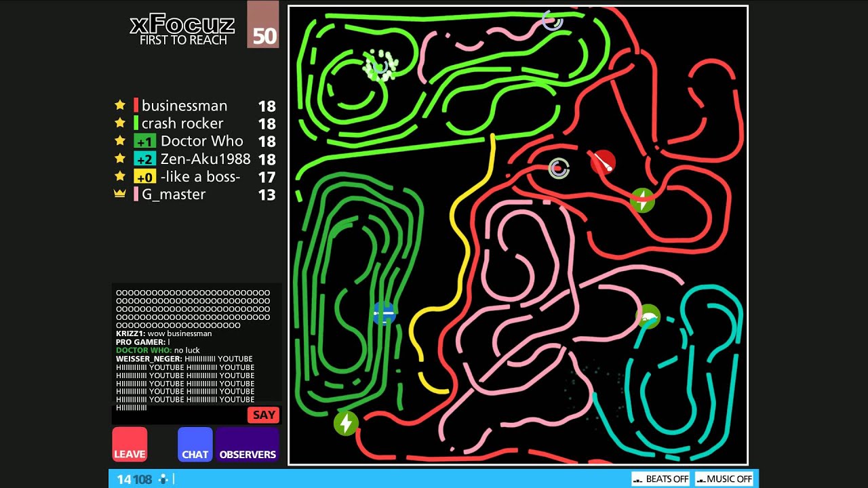Click the star beside -like a boss-
Viewport: 868px width, 488px height.
(x=120, y=176)
